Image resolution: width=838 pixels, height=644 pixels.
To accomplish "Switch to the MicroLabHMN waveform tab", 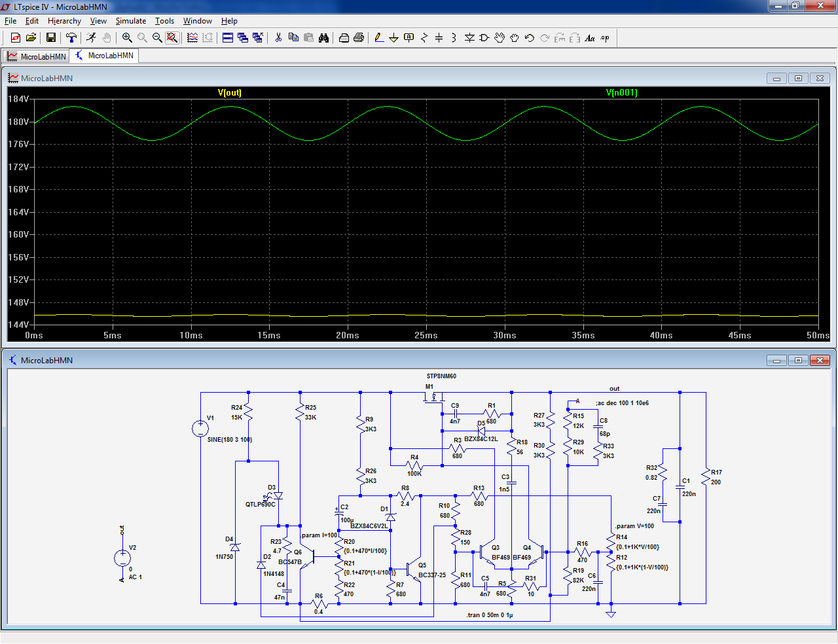I will pyautogui.click(x=37, y=56).
